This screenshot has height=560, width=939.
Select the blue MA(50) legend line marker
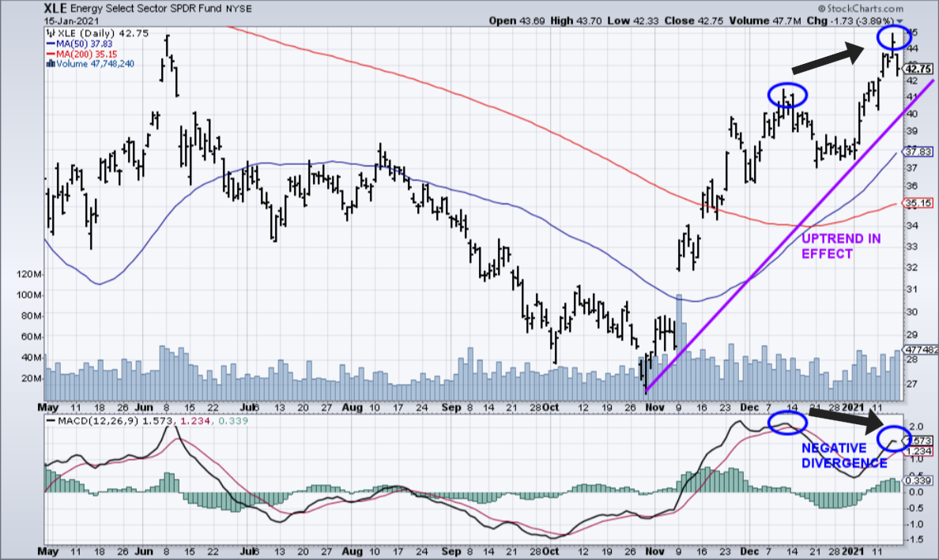(x=51, y=43)
